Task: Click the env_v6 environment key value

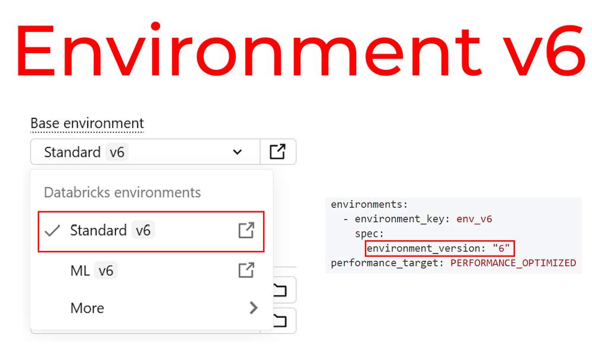Action: pyautogui.click(x=474, y=219)
